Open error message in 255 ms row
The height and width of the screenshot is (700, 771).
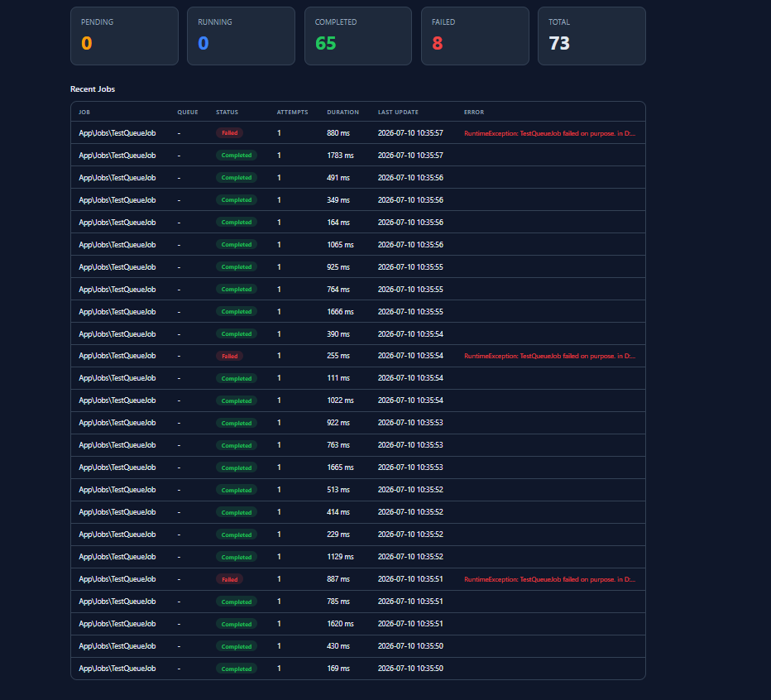(549, 356)
